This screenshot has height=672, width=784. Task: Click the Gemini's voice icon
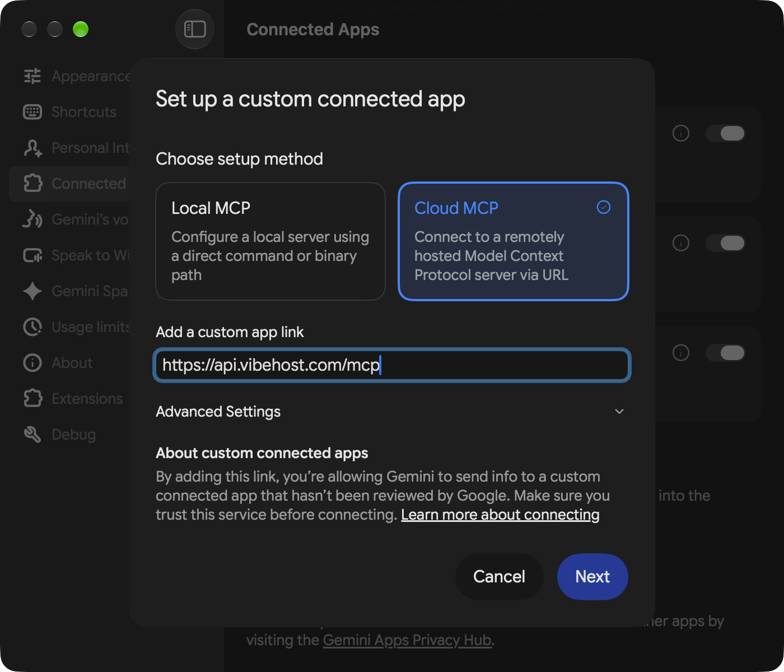(x=32, y=220)
